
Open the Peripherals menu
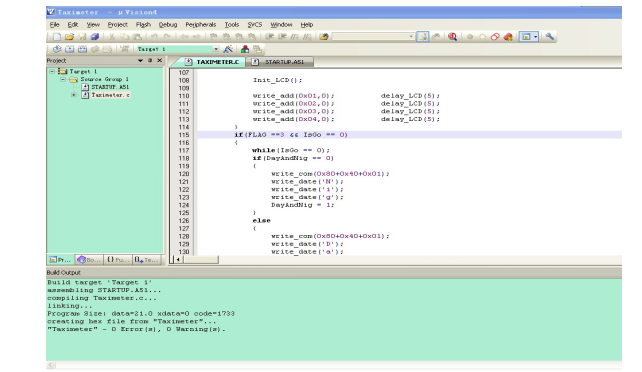(201, 25)
